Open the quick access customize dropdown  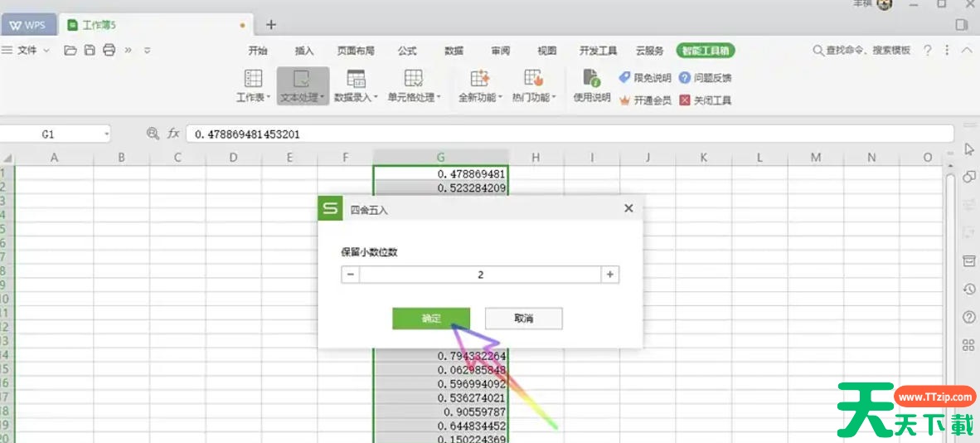click(x=148, y=50)
